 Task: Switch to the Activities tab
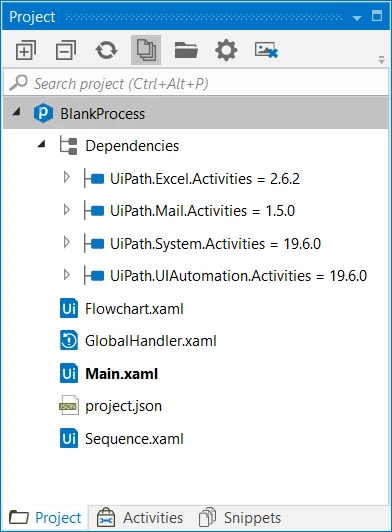[x=140, y=518]
